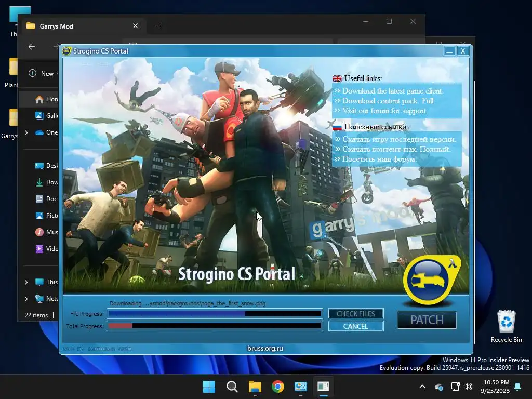This screenshot has width=532, height=399.
Task: Click the Total Progress bar
Action: point(215,326)
